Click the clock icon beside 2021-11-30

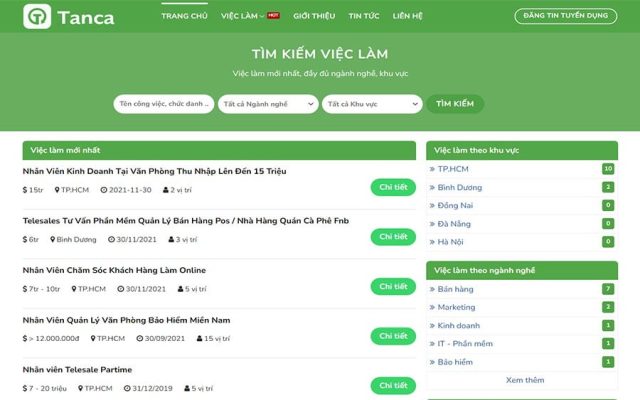point(104,190)
